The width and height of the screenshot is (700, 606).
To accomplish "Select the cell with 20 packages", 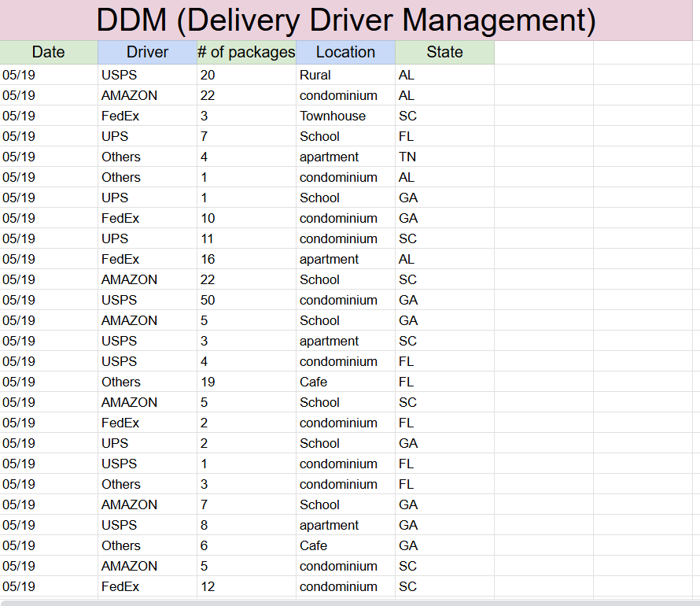I will click(x=246, y=75).
